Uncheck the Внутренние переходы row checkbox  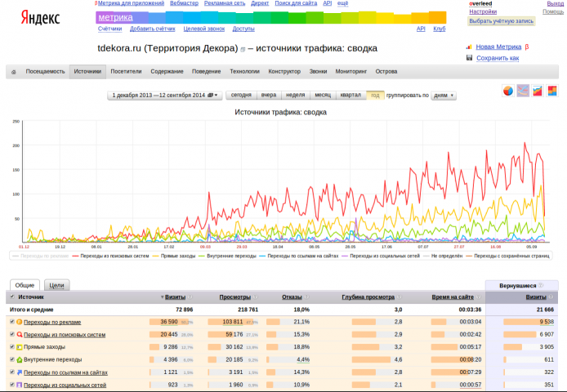[x=12, y=359]
